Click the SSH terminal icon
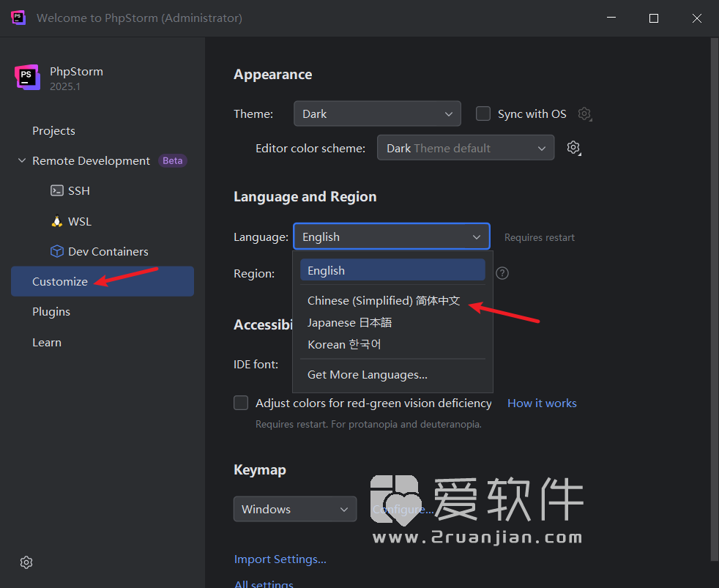Viewport: 719px width, 588px height. 57,190
